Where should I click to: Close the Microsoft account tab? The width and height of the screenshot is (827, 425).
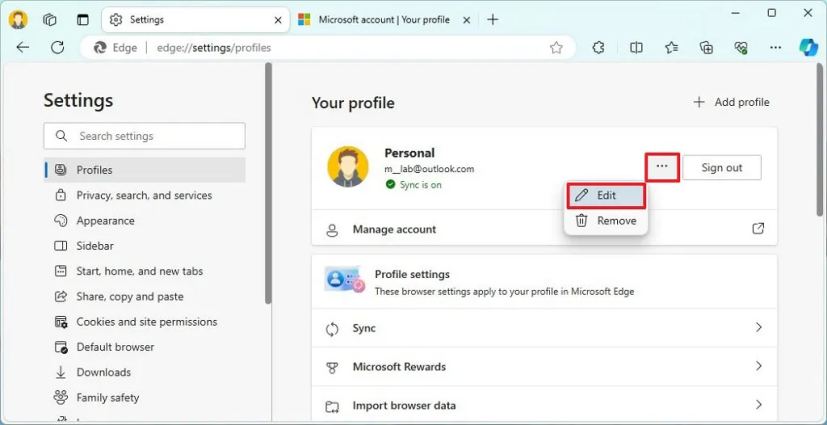coord(466,20)
